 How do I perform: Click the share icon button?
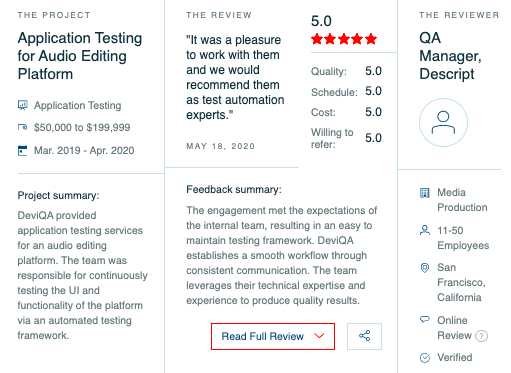pyautogui.click(x=364, y=336)
